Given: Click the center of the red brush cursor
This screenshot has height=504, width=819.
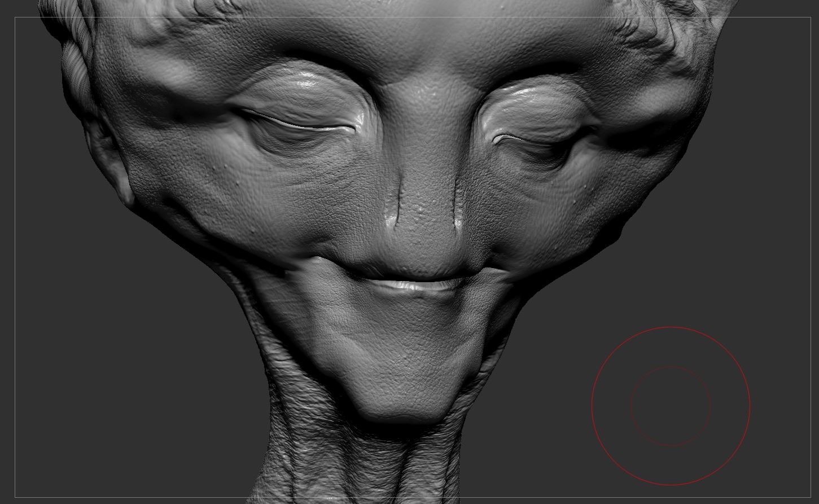Looking at the screenshot, I should coord(671,406).
